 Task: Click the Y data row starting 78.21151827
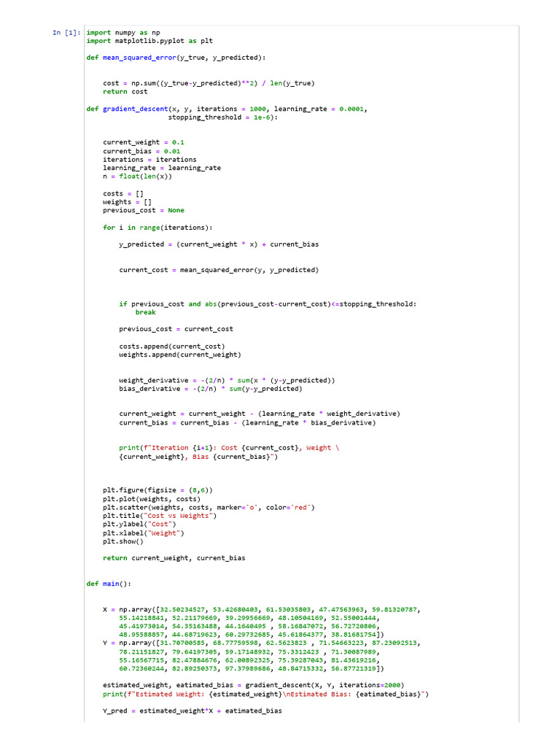pos(249,652)
